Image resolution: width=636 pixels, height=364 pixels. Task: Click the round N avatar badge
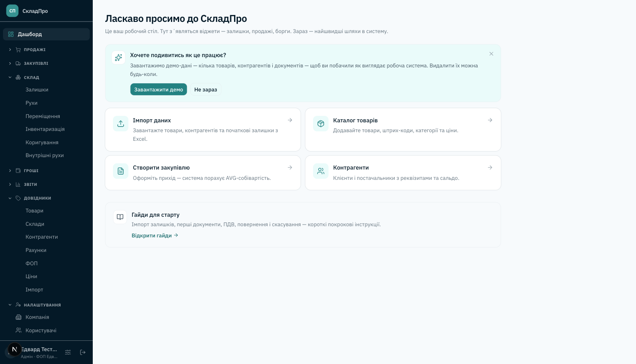[15, 349]
